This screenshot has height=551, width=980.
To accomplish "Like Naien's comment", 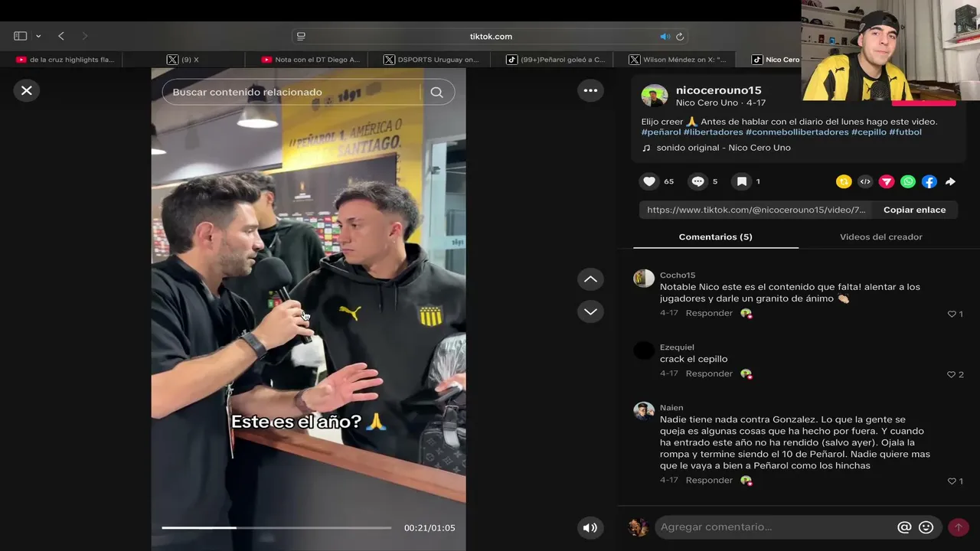I will pyautogui.click(x=952, y=481).
